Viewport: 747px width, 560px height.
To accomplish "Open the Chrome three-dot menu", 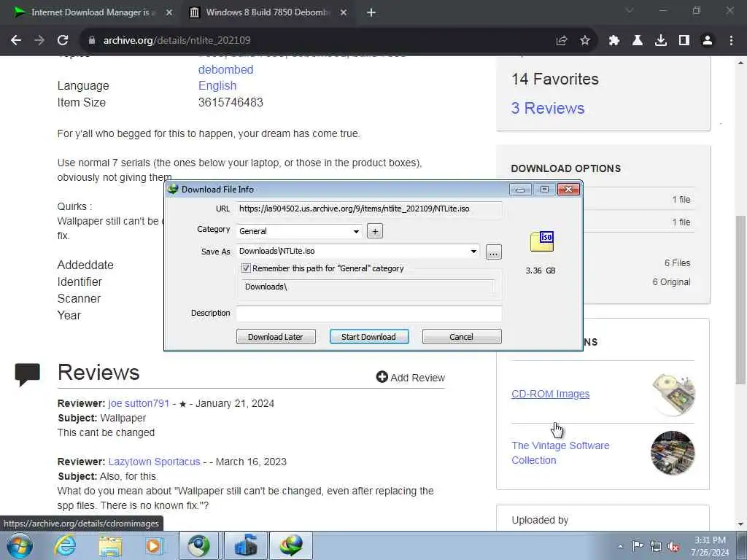I will coord(731,41).
